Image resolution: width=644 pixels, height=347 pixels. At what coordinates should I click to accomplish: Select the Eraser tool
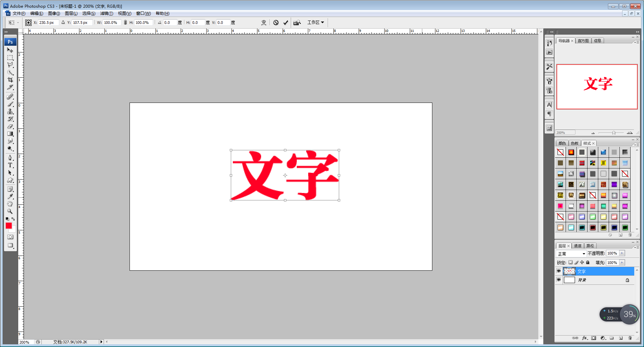tap(10, 126)
